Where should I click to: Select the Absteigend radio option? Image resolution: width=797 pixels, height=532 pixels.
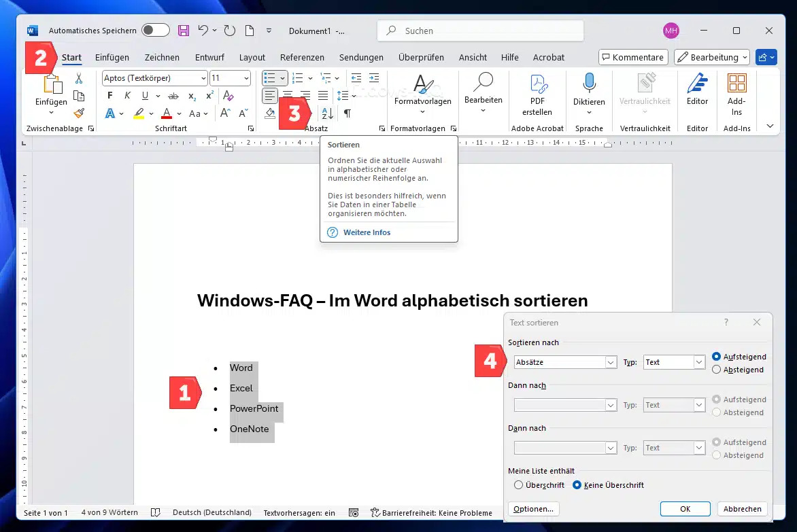(x=717, y=370)
